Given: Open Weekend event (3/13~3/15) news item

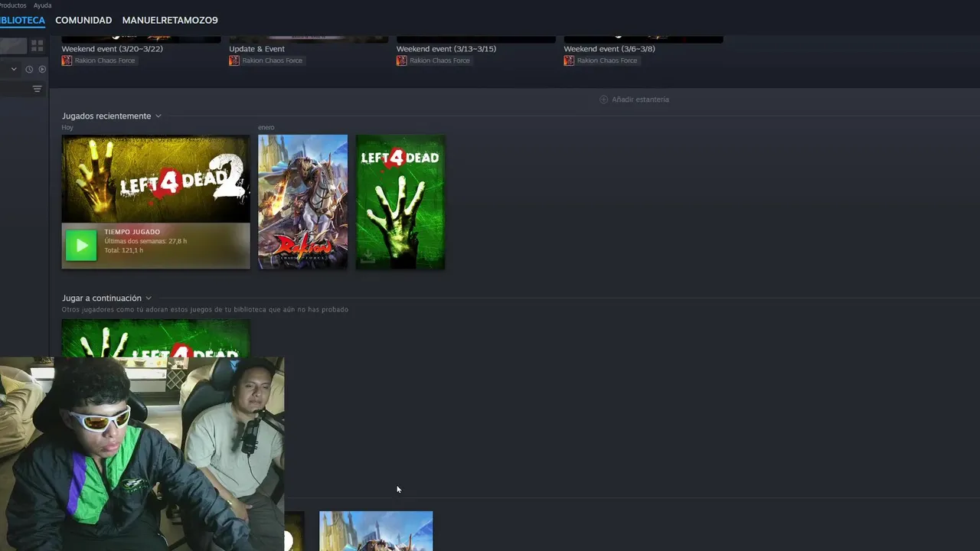Looking at the screenshot, I should [x=446, y=49].
